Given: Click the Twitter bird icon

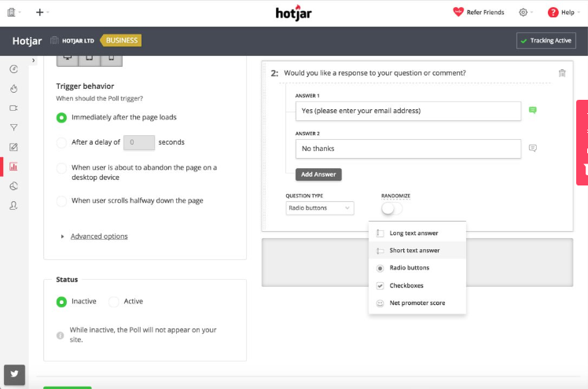Looking at the screenshot, I should tap(14, 374).
